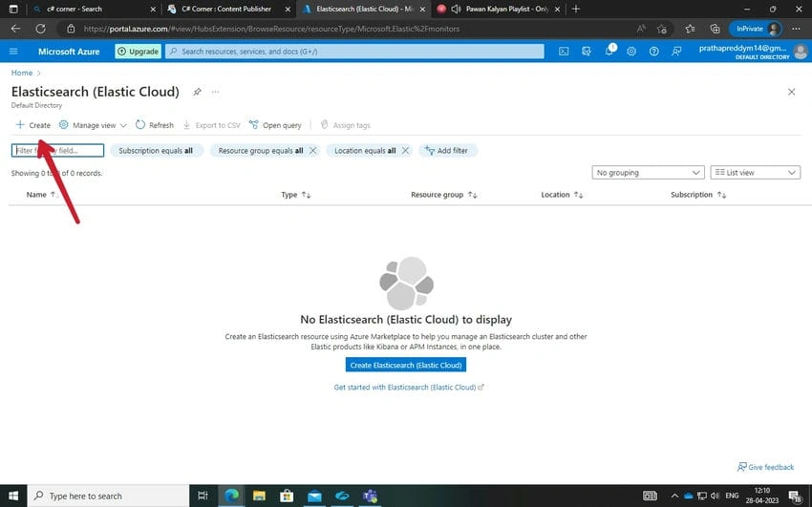Image resolution: width=812 pixels, height=507 pixels.
Task: Open the Feedback icon in top bar
Action: (x=676, y=52)
